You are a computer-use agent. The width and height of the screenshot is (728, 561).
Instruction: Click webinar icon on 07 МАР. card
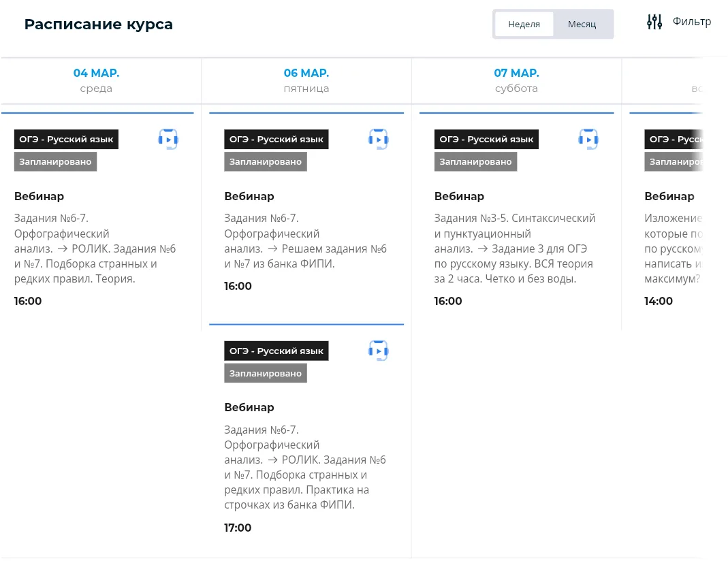click(588, 139)
